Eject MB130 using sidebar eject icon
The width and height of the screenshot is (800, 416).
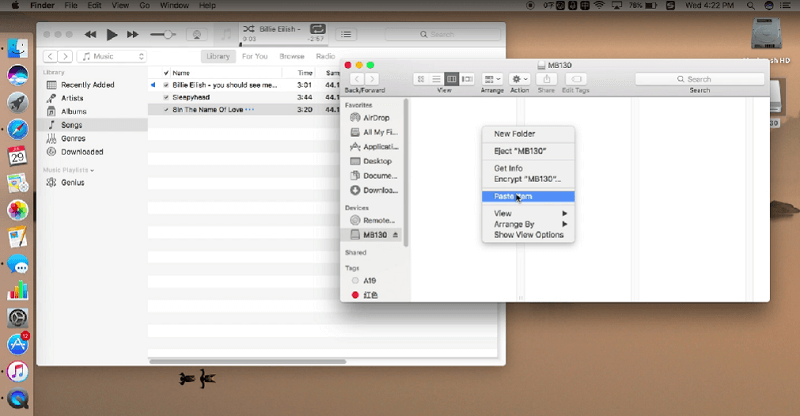coord(394,234)
